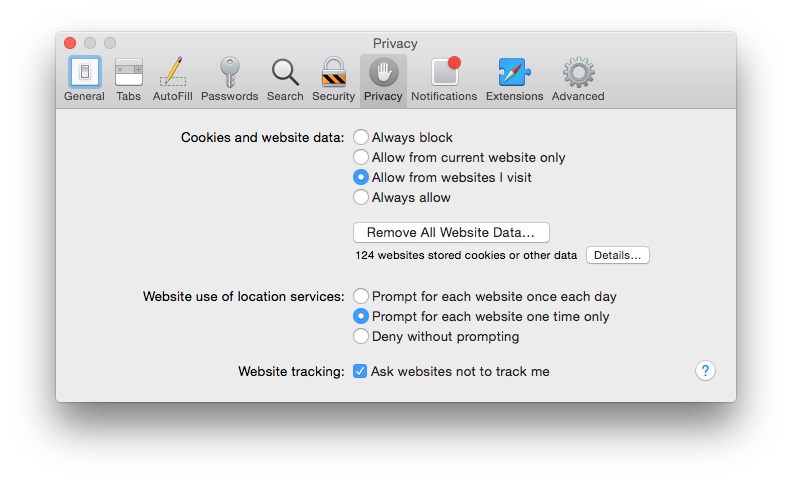
Task: Select the Search magnifier preferences icon
Action: click(285, 79)
